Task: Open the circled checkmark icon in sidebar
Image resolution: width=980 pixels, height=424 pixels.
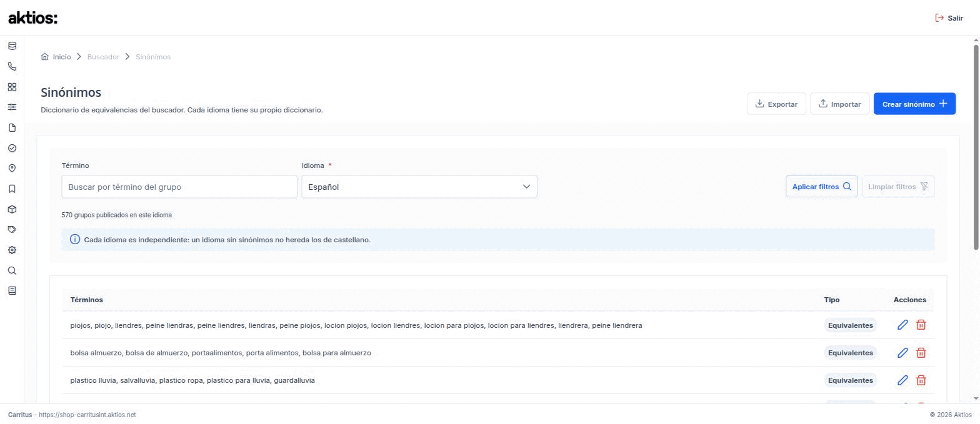Action: click(12, 149)
